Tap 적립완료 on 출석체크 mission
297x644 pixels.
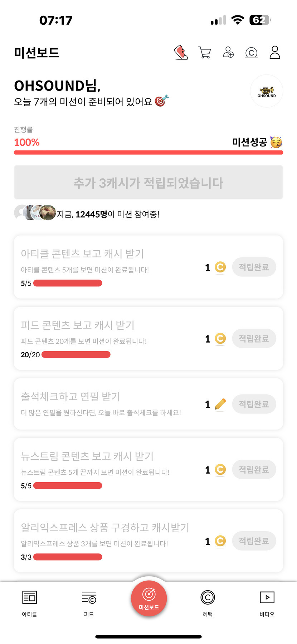(254, 404)
